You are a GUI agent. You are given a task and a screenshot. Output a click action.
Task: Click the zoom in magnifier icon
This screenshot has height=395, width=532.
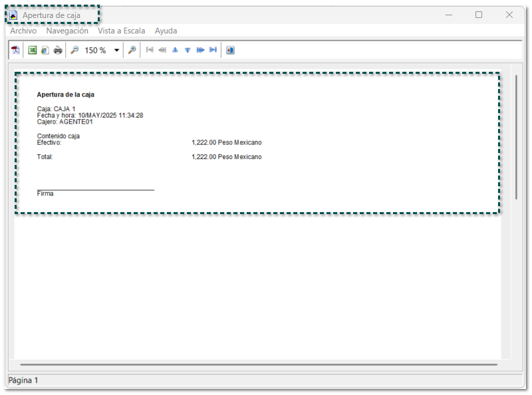[132, 50]
